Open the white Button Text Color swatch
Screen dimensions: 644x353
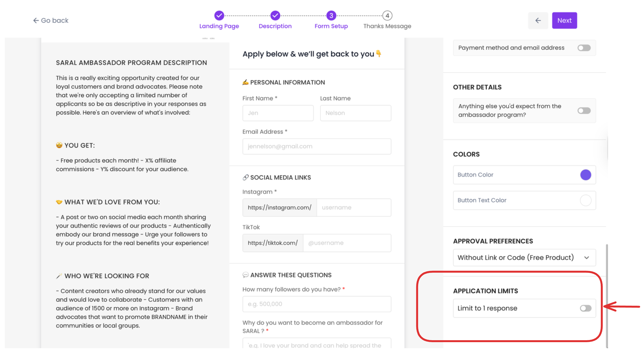tap(585, 200)
